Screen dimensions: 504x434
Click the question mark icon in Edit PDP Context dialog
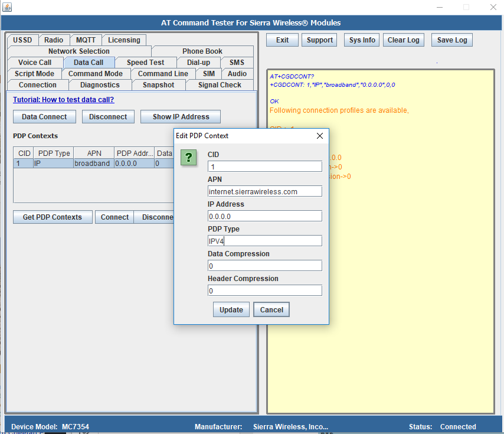[189, 157]
